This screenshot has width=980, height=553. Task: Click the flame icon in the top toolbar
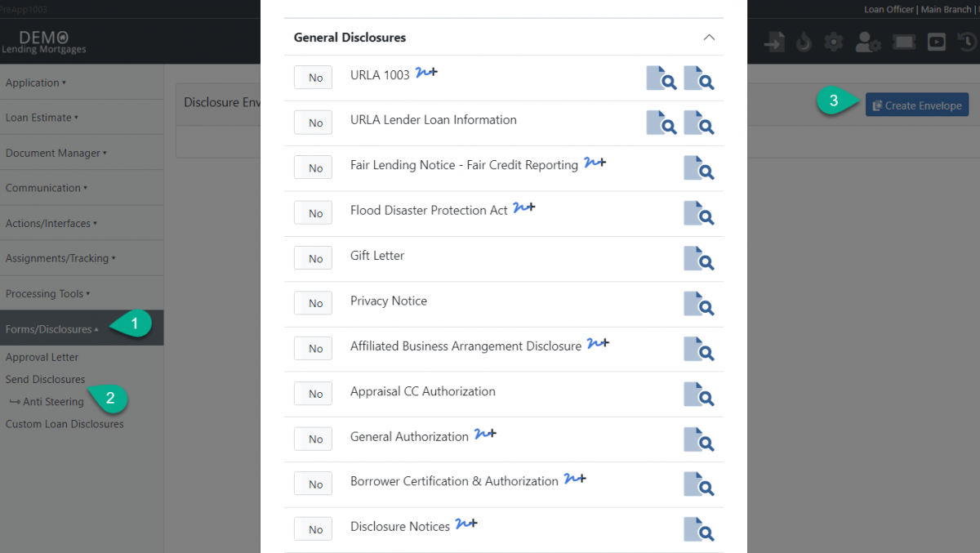(x=804, y=42)
